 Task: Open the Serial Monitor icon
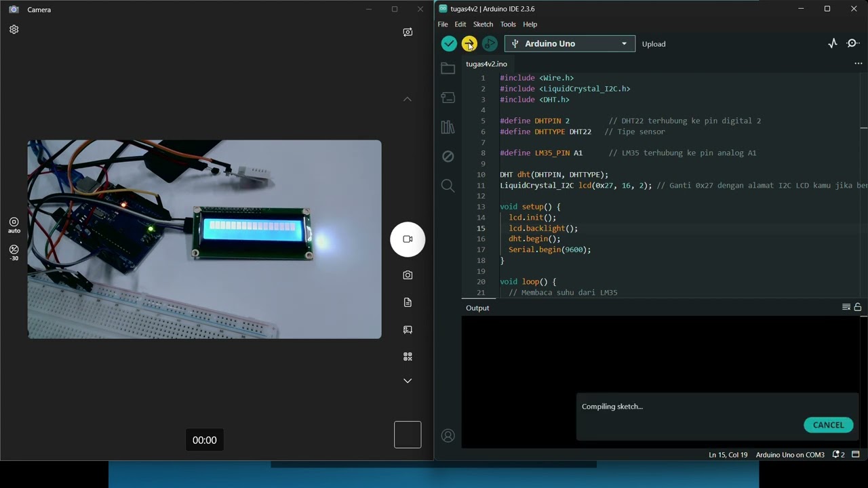coord(853,43)
